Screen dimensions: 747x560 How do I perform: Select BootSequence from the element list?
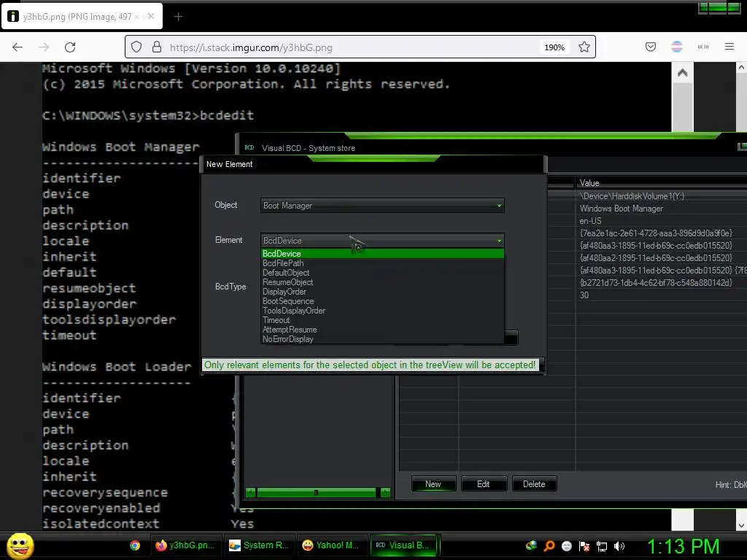[382, 301]
